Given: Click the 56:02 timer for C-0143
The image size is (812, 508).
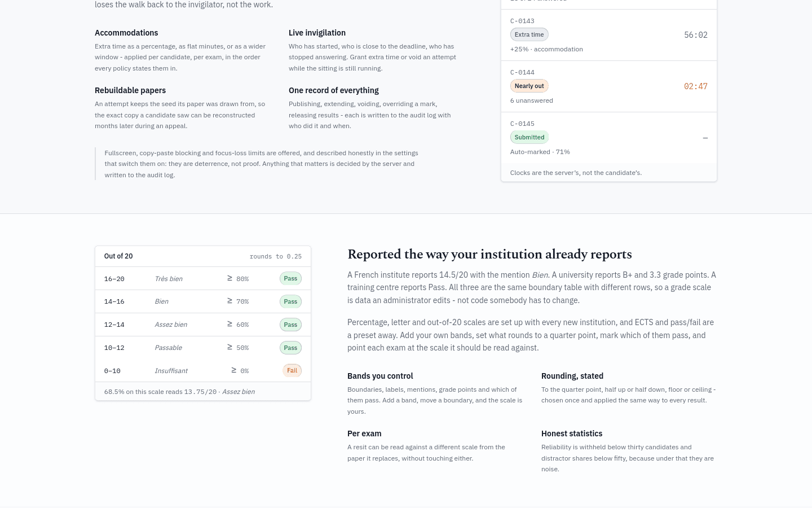Looking at the screenshot, I should click(695, 35).
